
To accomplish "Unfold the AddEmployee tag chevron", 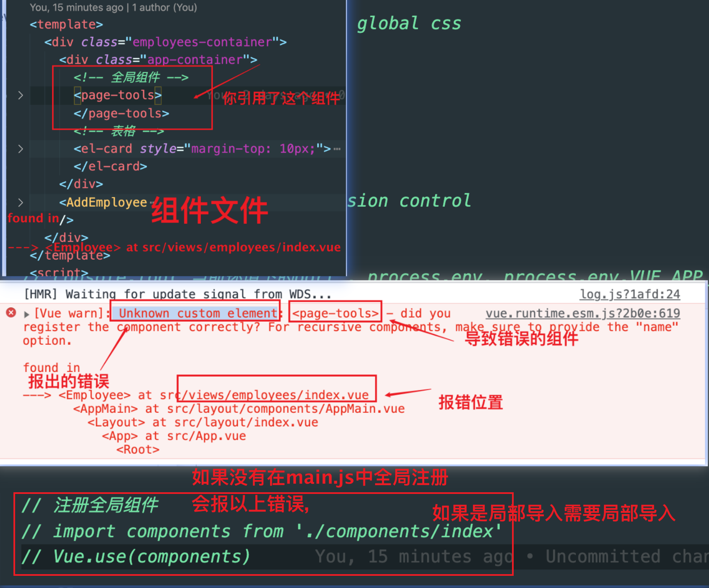I will point(21,202).
